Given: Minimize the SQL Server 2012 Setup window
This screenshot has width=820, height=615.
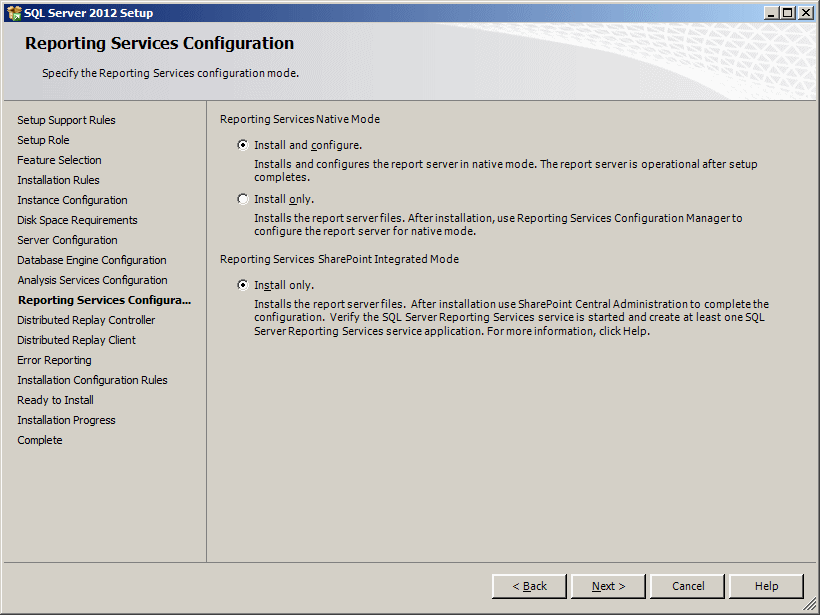Looking at the screenshot, I should (x=770, y=13).
